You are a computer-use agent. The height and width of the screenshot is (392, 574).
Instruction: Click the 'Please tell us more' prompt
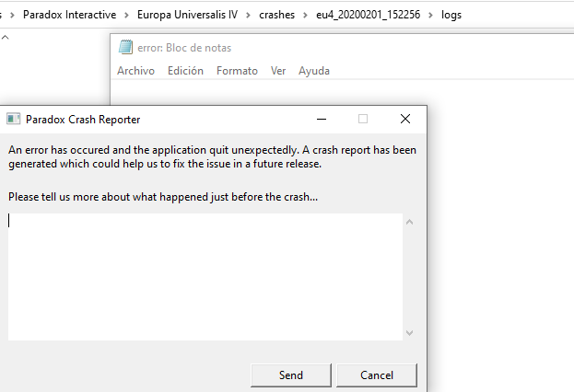163,197
